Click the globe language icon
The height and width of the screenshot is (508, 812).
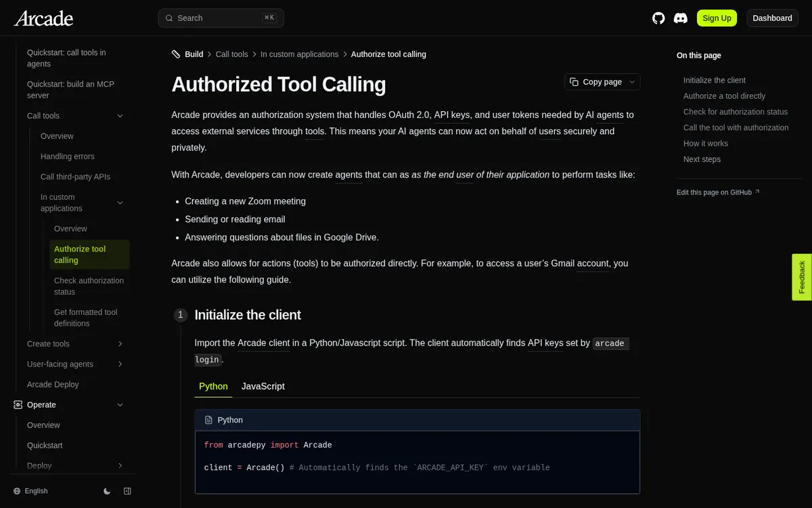[x=17, y=491]
